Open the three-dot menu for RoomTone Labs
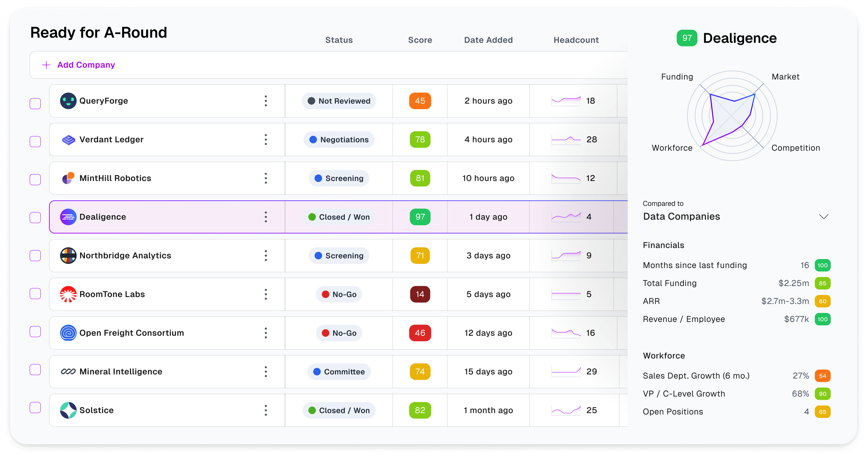The width and height of the screenshot is (868, 458). pyautogui.click(x=266, y=294)
